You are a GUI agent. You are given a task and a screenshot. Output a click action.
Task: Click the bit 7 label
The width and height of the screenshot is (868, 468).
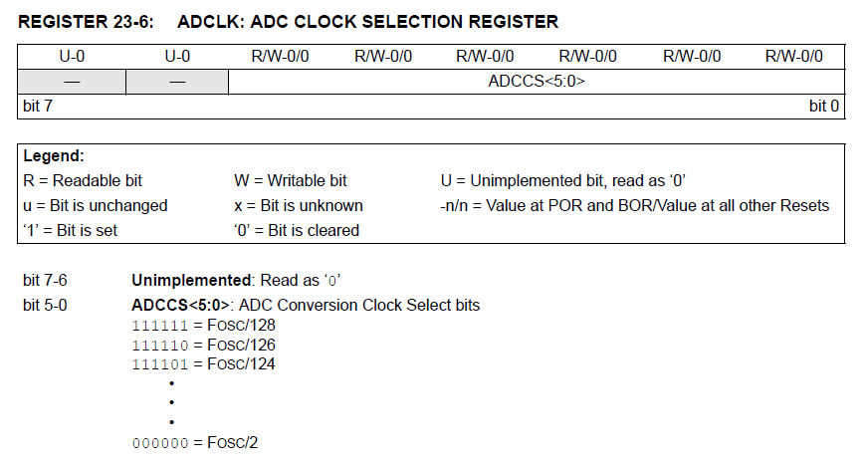[38, 106]
